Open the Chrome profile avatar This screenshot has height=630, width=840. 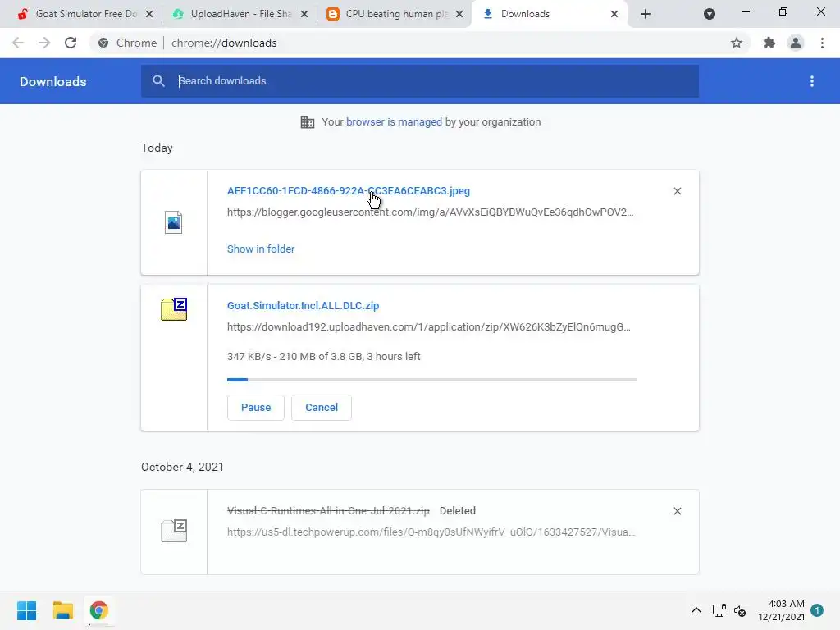tap(796, 43)
